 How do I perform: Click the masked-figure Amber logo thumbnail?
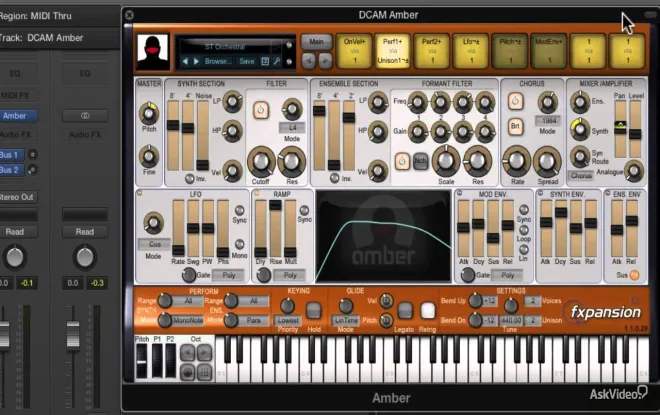[153, 52]
